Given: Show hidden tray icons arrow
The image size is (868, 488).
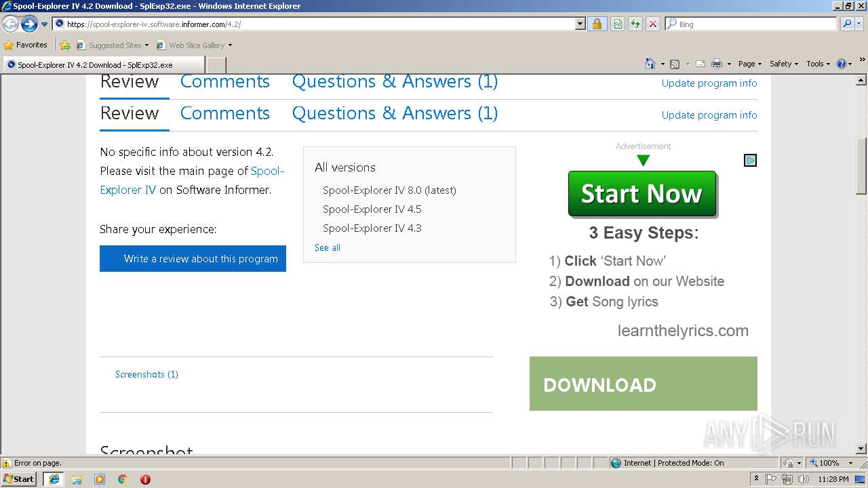Looking at the screenshot, I should [756, 479].
